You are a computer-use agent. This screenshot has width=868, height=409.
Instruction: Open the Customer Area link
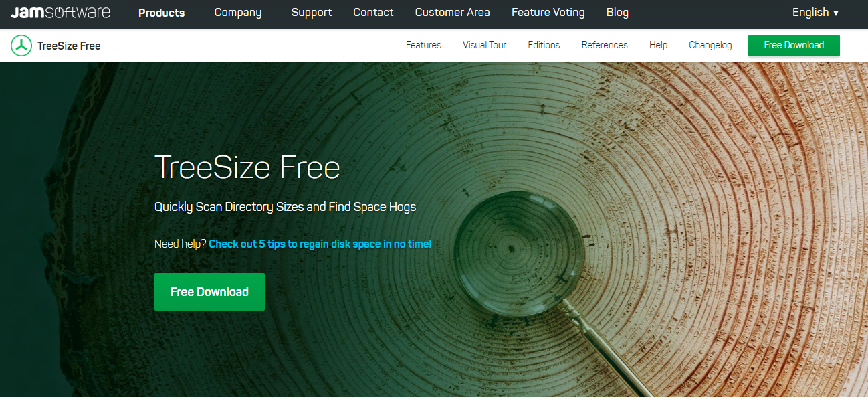[452, 12]
